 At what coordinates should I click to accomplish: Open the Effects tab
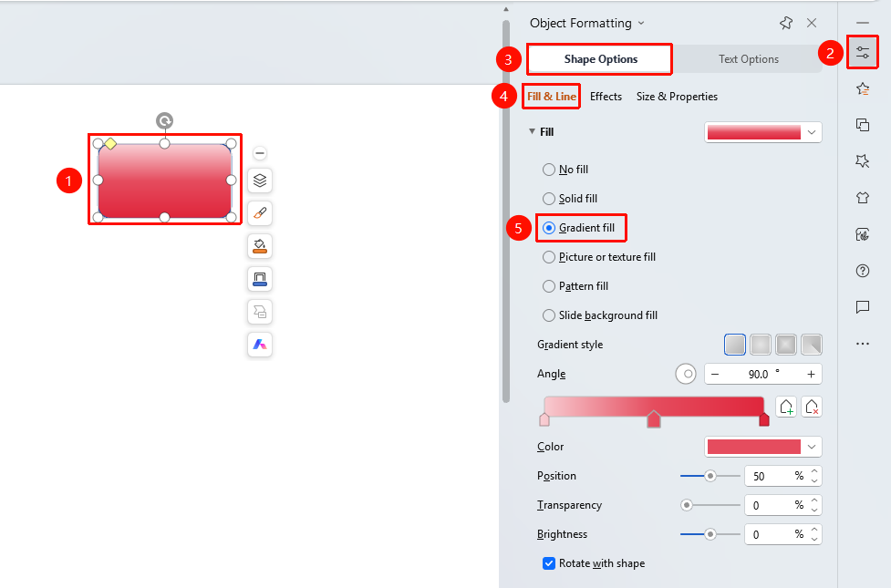606,97
